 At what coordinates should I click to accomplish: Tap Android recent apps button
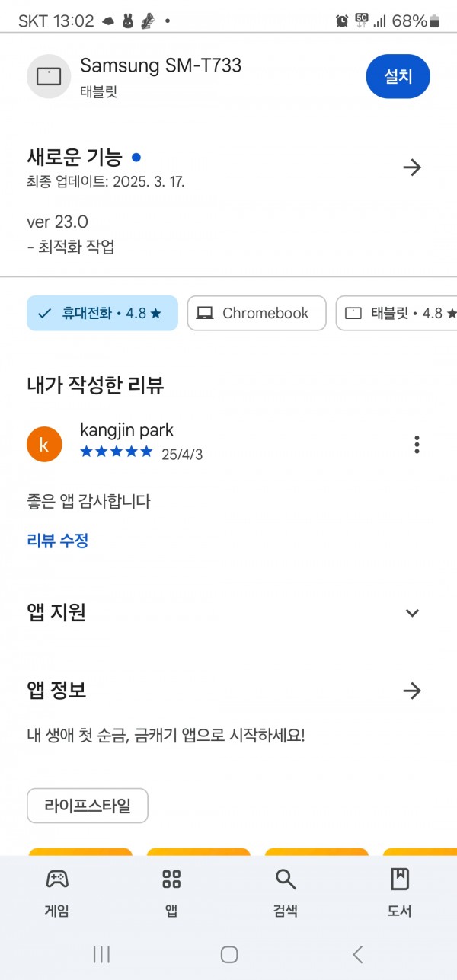tap(101, 954)
